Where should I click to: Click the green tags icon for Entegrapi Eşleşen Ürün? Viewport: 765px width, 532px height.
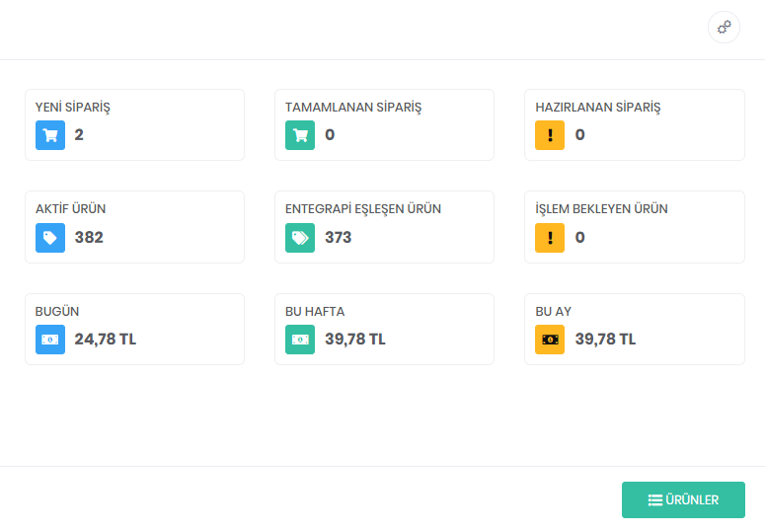[x=300, y=238]
